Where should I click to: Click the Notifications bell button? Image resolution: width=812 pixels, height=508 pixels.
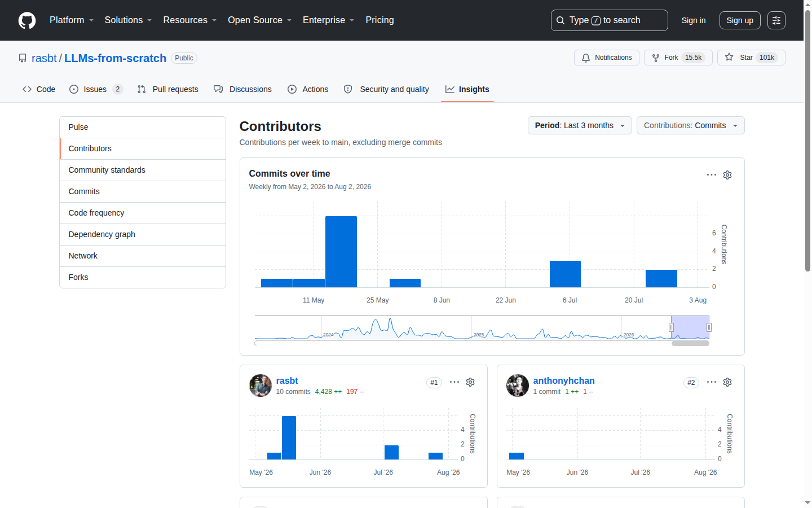click(607, 58)
